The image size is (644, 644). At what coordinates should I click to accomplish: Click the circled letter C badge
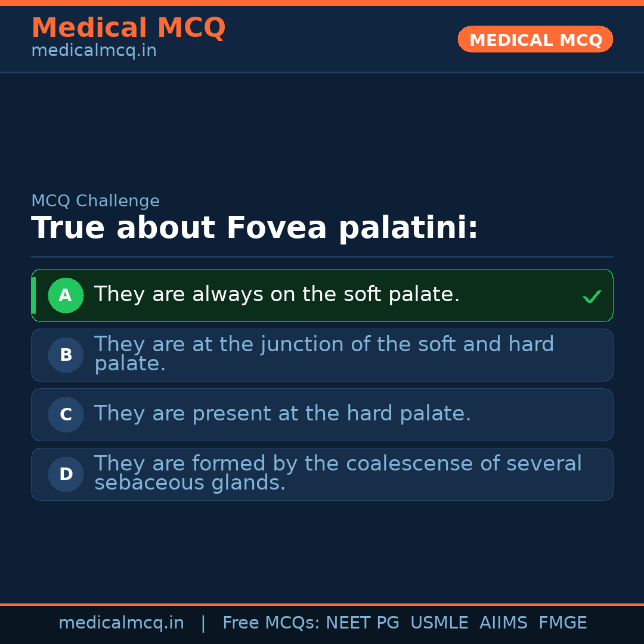(x=66, y=414)
